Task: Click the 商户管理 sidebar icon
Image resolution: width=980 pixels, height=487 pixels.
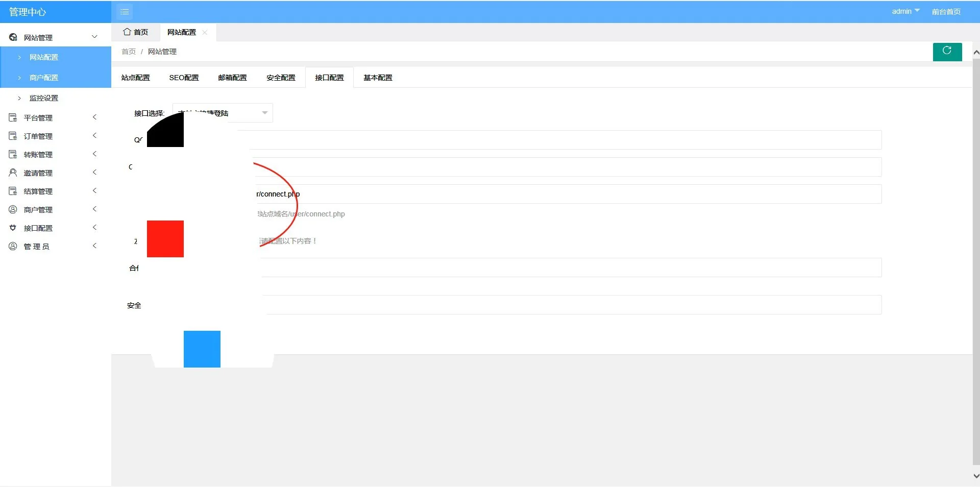Action: [13, 210]
